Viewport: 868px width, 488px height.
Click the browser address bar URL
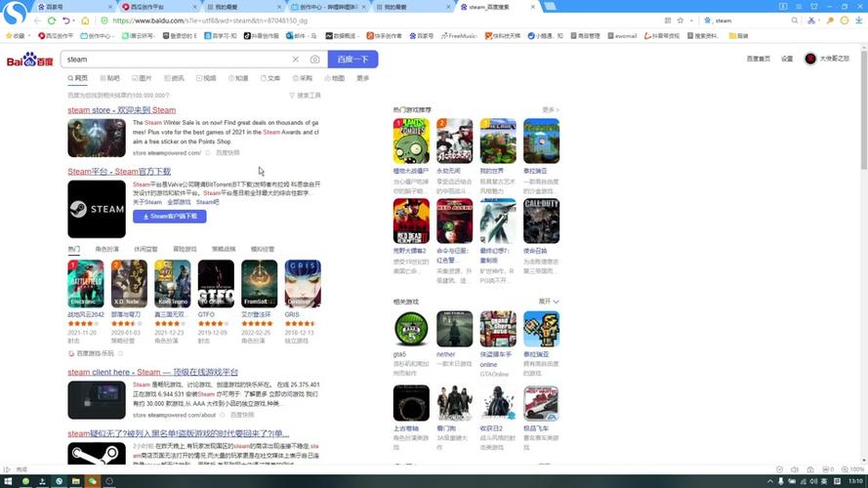click(x=210, y=20)
